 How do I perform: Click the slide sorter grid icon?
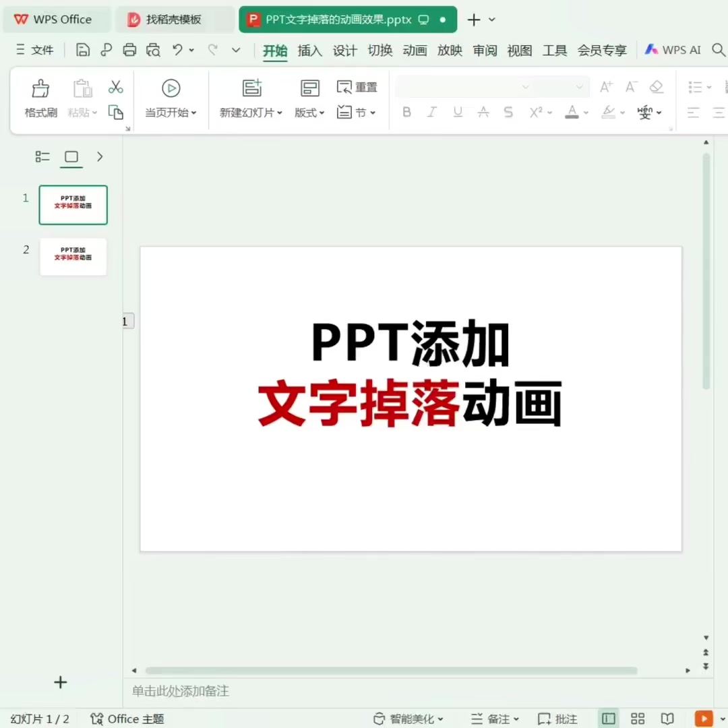click(x=637, y=719)
